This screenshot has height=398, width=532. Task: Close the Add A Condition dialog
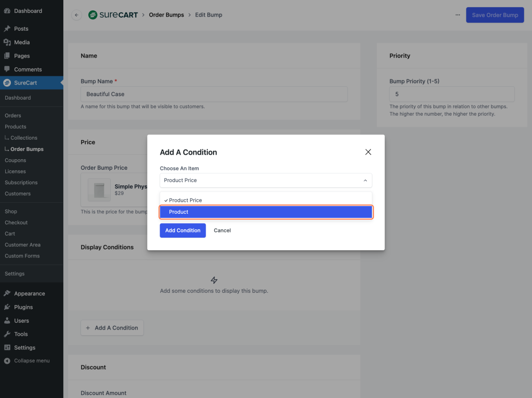(x=368, y=152)
